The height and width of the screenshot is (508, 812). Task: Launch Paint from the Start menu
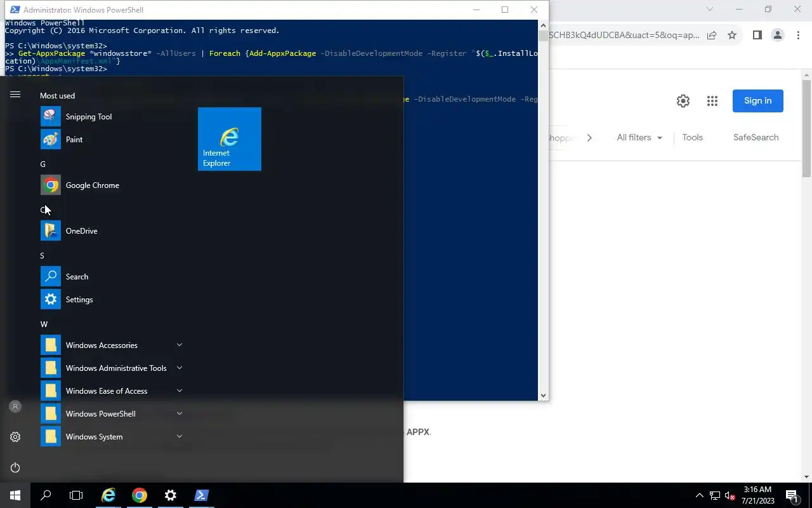click(x=112, y=140)
